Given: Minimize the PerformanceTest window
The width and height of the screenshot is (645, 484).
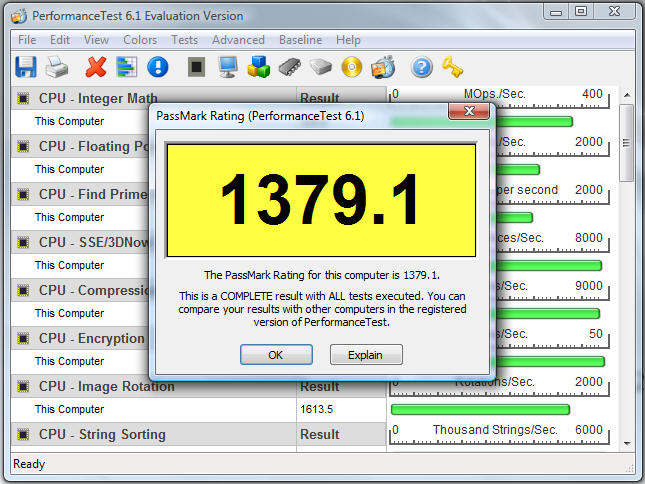Looking at the screenshot, I should [x=556, y=12].
